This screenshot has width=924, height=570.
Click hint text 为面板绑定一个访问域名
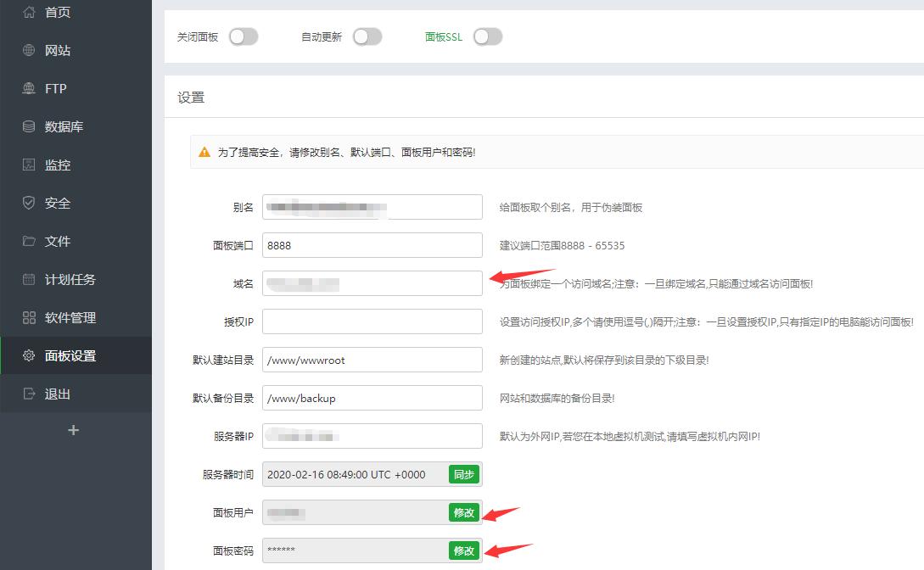tap(657, 284)
